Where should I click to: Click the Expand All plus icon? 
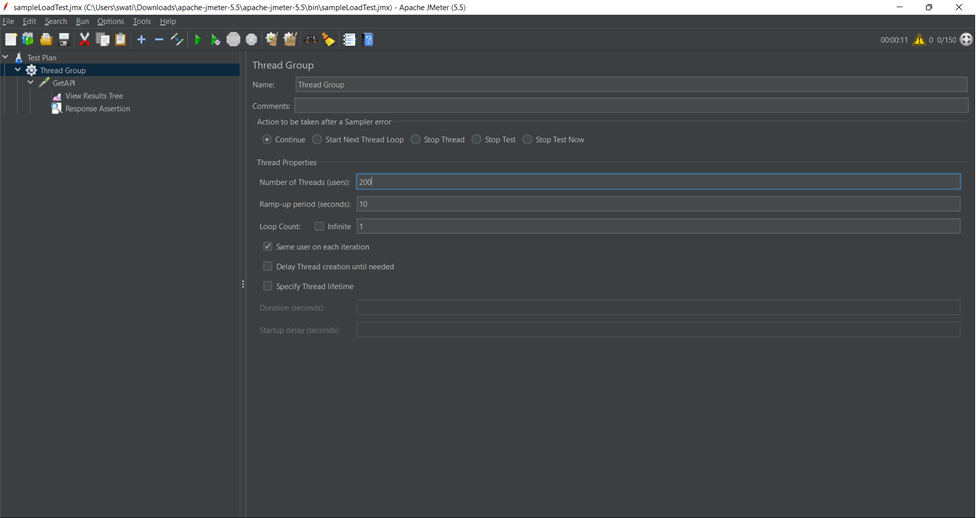pos(141,39)
